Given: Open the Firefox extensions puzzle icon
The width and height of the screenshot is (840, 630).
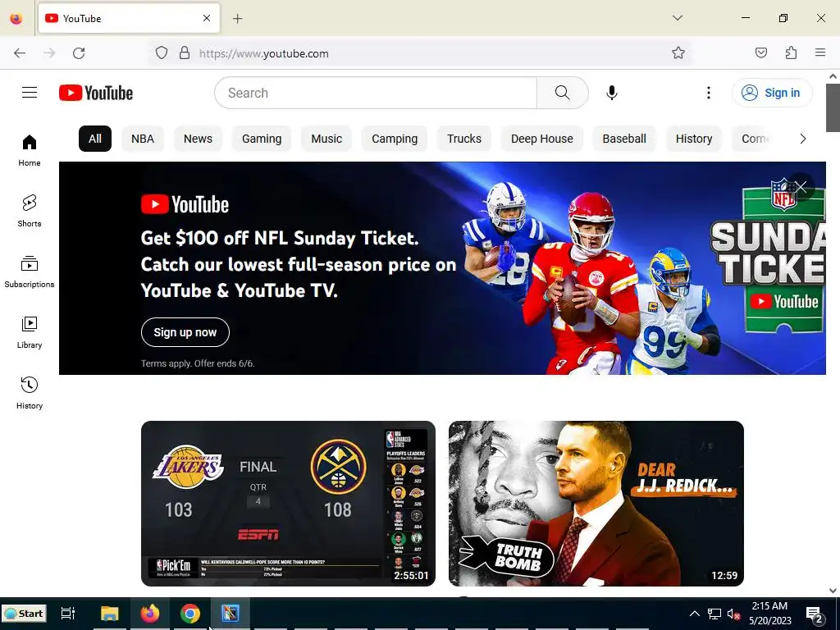Looking at the screenshot, I should (791, 52).
